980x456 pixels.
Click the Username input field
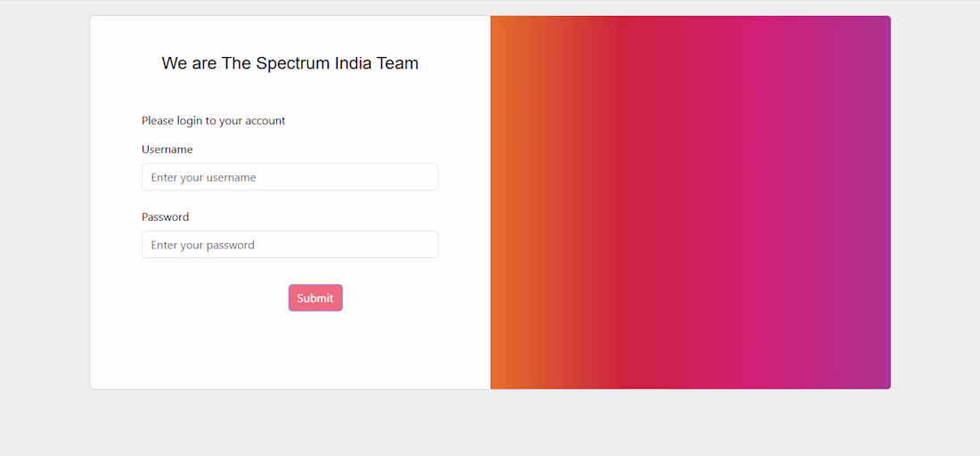click(290, 176)
